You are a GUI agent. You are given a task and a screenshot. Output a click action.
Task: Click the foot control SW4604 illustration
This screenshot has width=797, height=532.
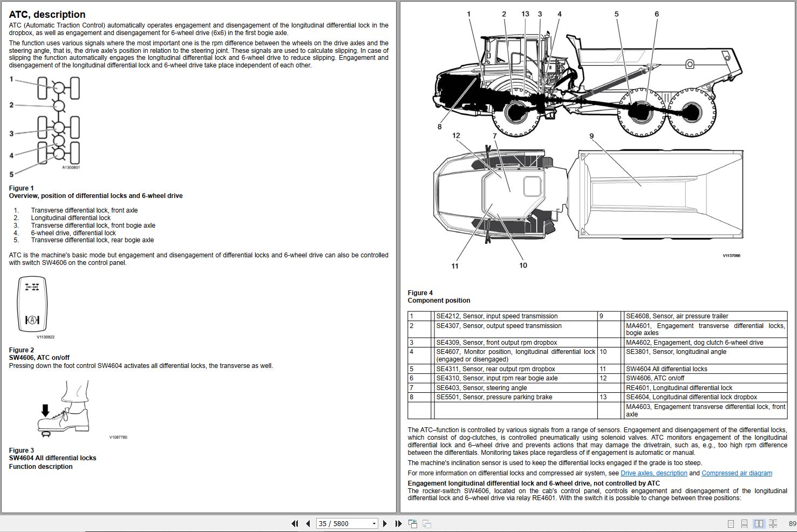coord(64,408)
